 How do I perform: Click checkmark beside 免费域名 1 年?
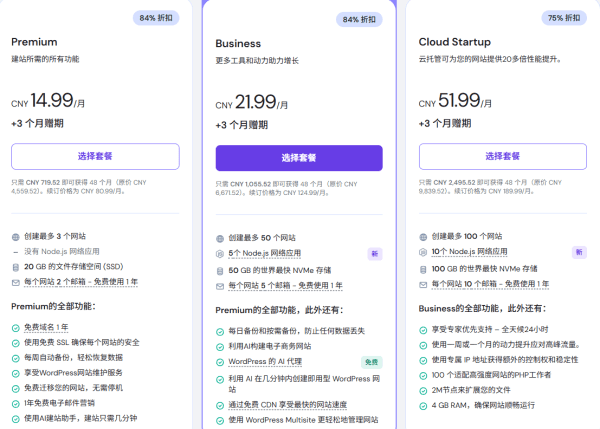tap(16, 328)
